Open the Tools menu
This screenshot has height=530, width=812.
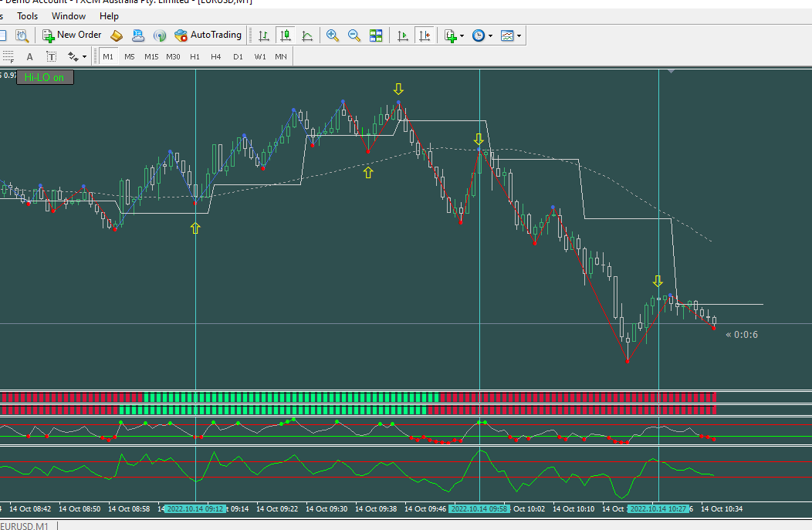point(28,16)
